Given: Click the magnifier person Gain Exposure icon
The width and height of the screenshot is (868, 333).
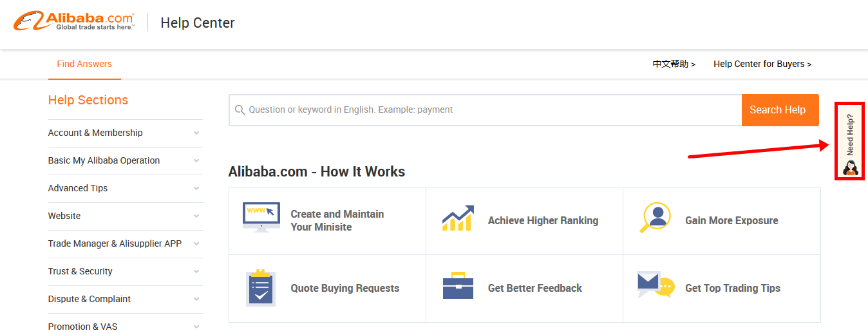Looking at the screenshot, I should point(656,218).
